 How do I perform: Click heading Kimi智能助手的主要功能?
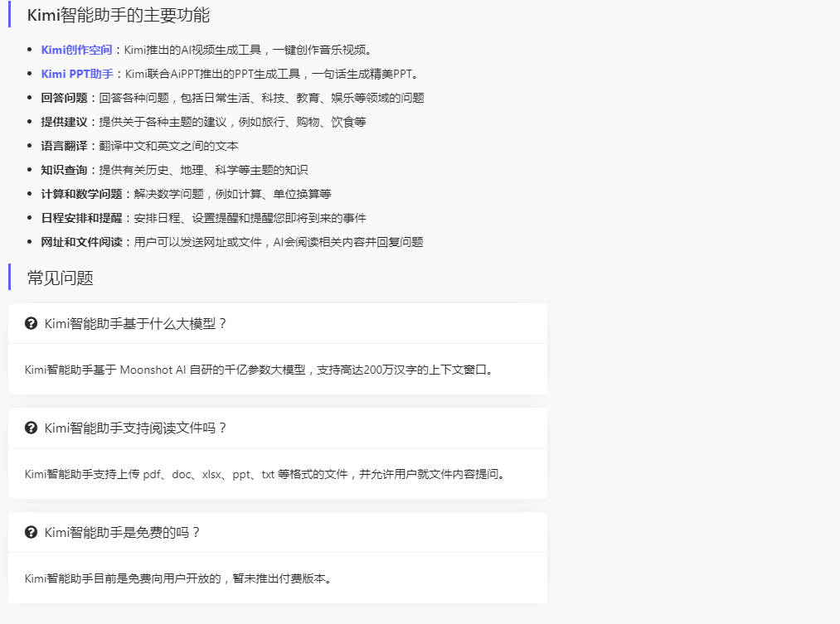[119, 15]
